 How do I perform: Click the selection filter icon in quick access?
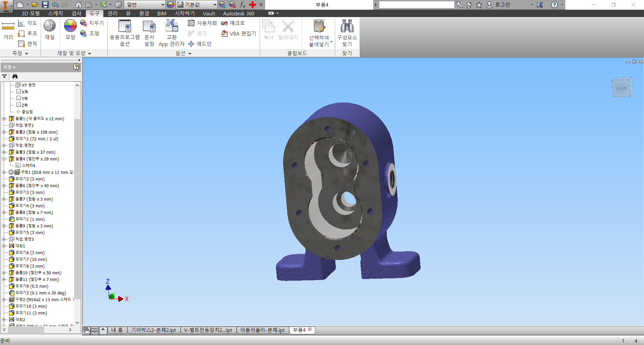pyautogui.click(x=104, y=5)
